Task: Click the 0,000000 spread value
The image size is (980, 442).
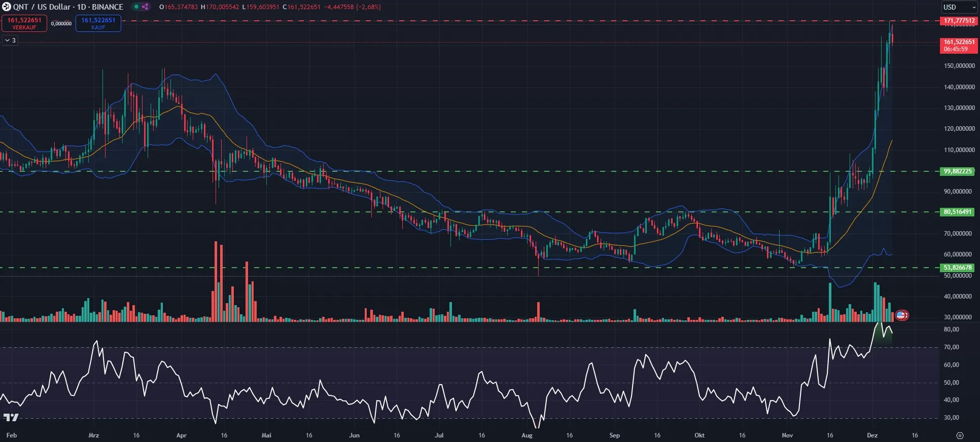Action: tap(61, 23)
